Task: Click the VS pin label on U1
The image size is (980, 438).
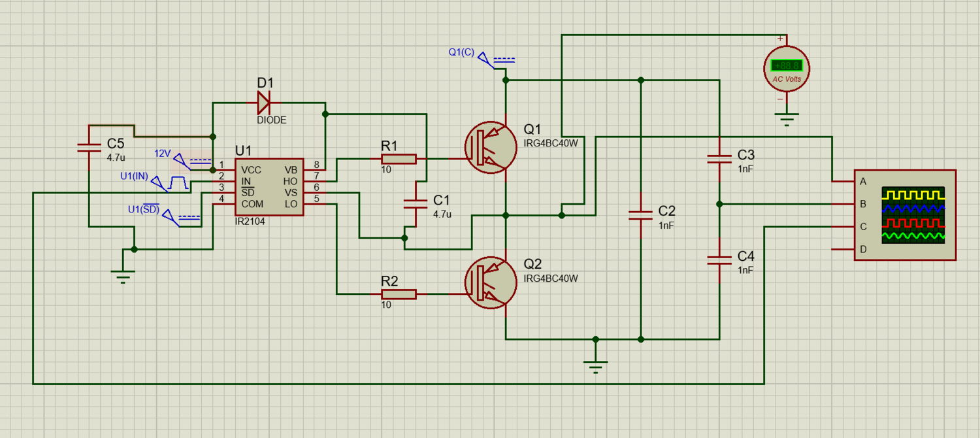Action: pyautogui.click(x=291, y=193)
